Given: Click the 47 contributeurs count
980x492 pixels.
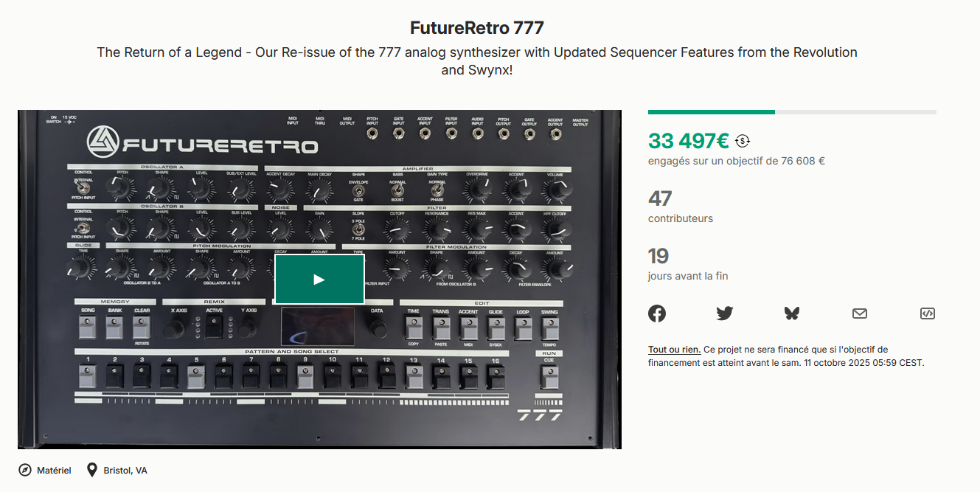Looking at the screenshot, I should (x=660, y=198).
